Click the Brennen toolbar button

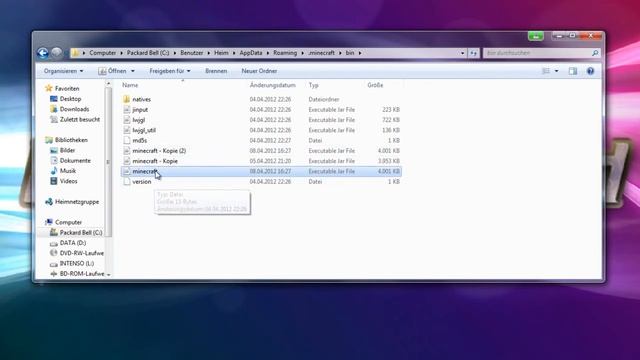216,71
